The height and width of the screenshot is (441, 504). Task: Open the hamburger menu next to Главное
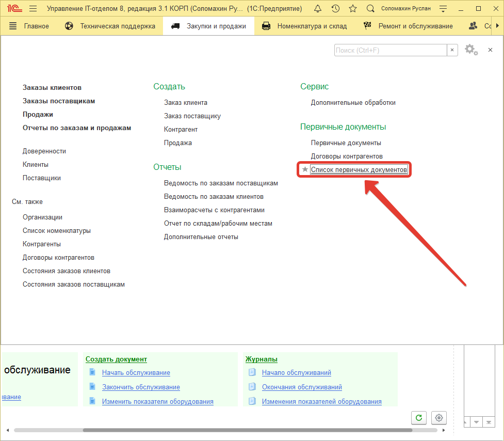tap(12, 25)
